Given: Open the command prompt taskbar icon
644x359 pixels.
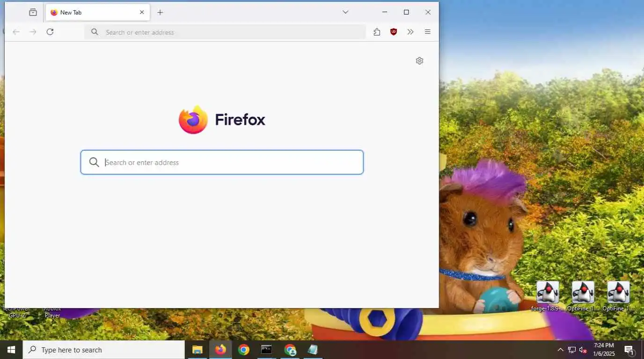Looking at the screenshot, I should click(266, 350).
